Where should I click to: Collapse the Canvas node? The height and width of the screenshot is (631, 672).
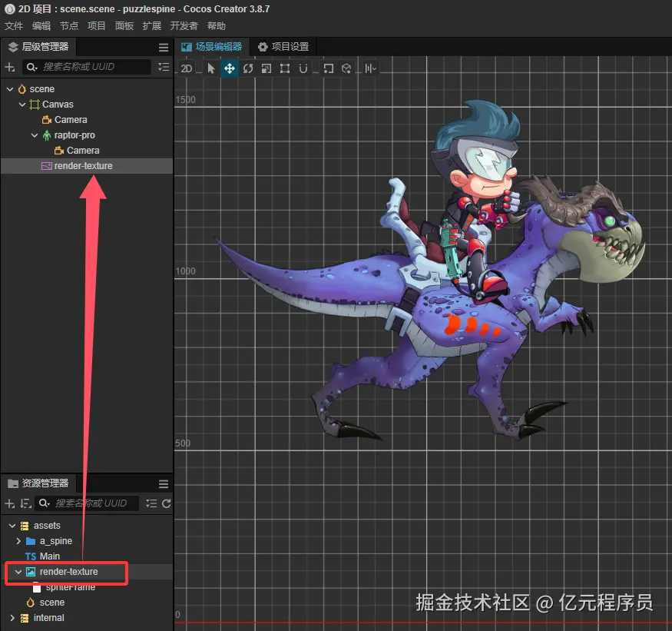pyautogui.click(x=22, y=105)
